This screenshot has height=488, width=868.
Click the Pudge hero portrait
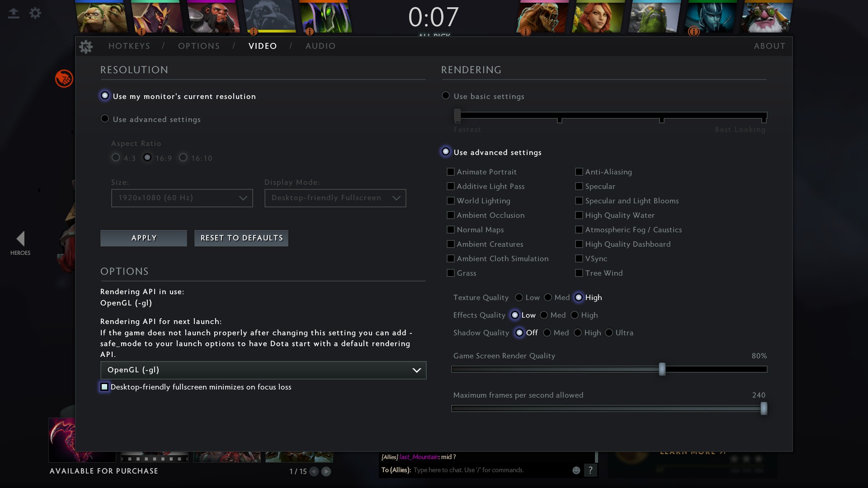[x=100, y=17]
